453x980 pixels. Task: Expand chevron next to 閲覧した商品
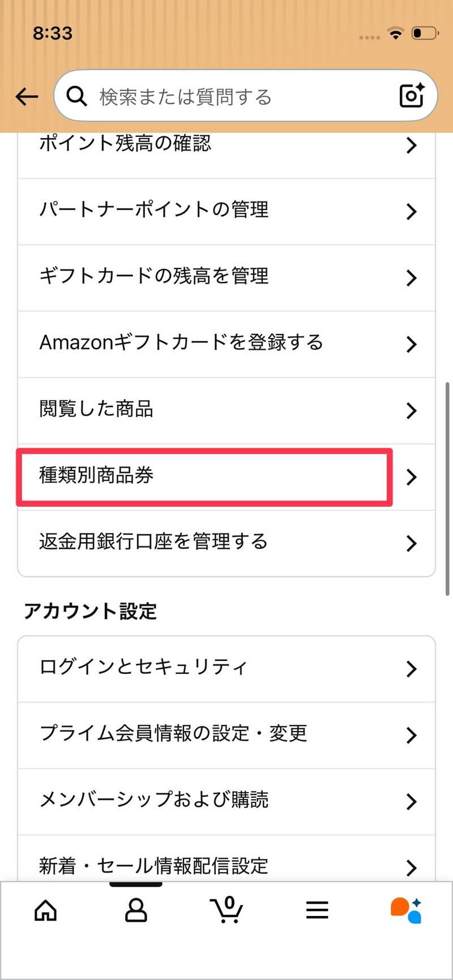click(x=412, y=411)
